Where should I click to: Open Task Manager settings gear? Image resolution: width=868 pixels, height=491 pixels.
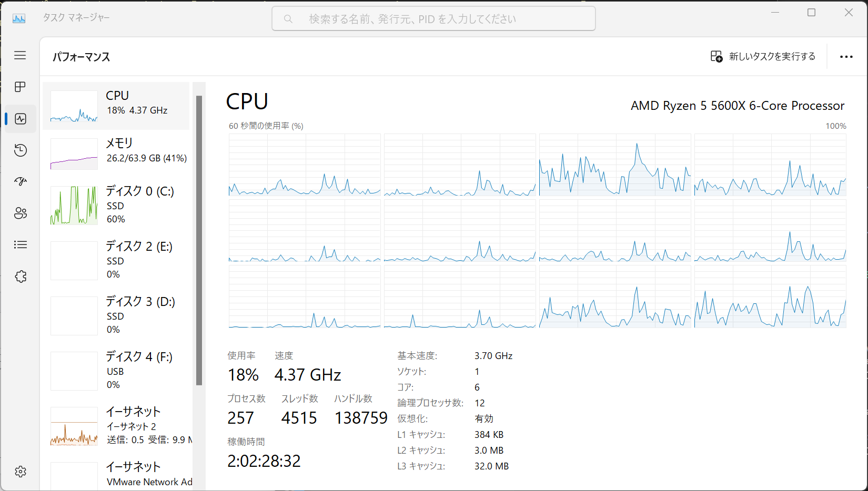tap(20, 472)
